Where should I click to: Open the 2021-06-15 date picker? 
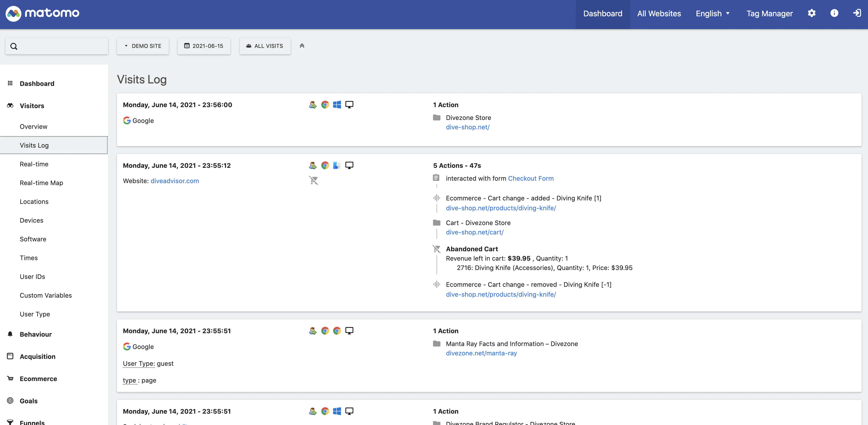coord(204,46)
